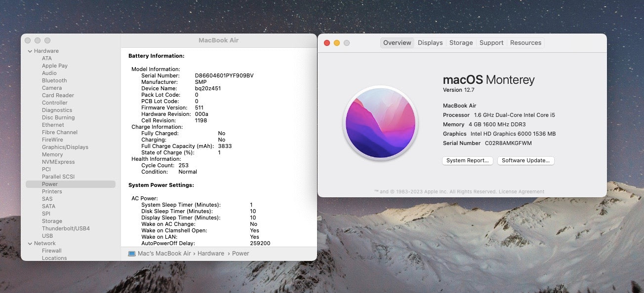This screenshot has width=644, height=293.
Task: Open the Firewall item under Network
Action: click(x=52, y=251)
